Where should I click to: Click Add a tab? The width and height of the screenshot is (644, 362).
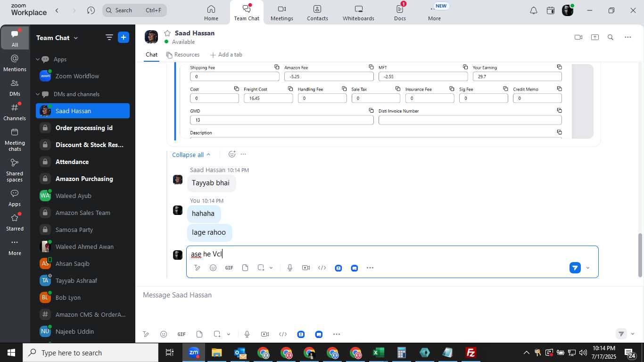tap(226, 55)
